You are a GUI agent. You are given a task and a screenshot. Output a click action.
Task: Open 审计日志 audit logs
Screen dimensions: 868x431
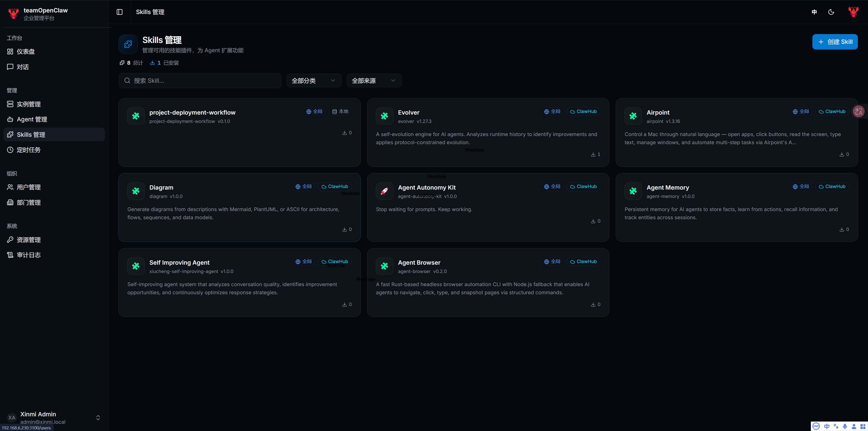click(29, 255)
